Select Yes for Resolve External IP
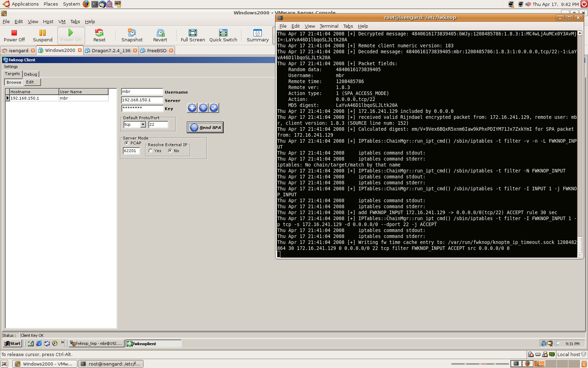 [x=150, y=151]
